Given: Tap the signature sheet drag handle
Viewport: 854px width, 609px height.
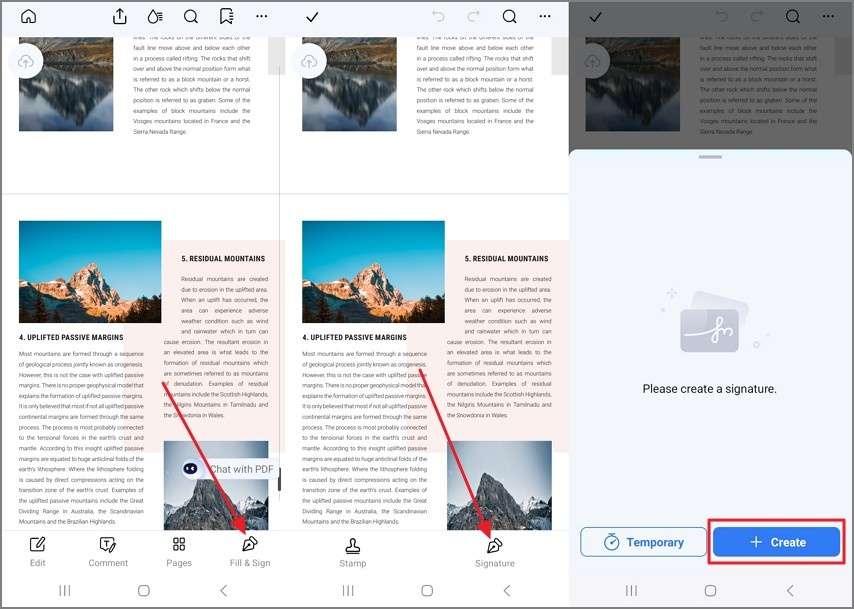Looking at the screenshot, I should 710,157.
